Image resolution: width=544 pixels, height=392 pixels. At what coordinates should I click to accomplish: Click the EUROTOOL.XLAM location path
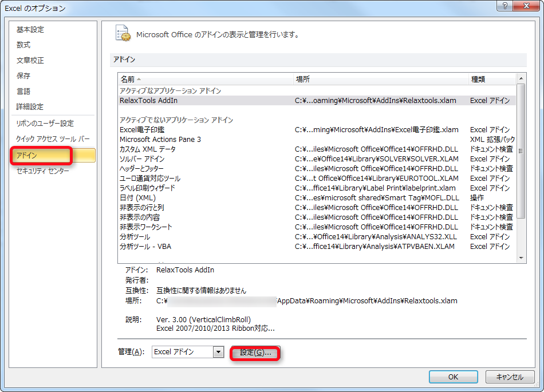pos(376,178)
